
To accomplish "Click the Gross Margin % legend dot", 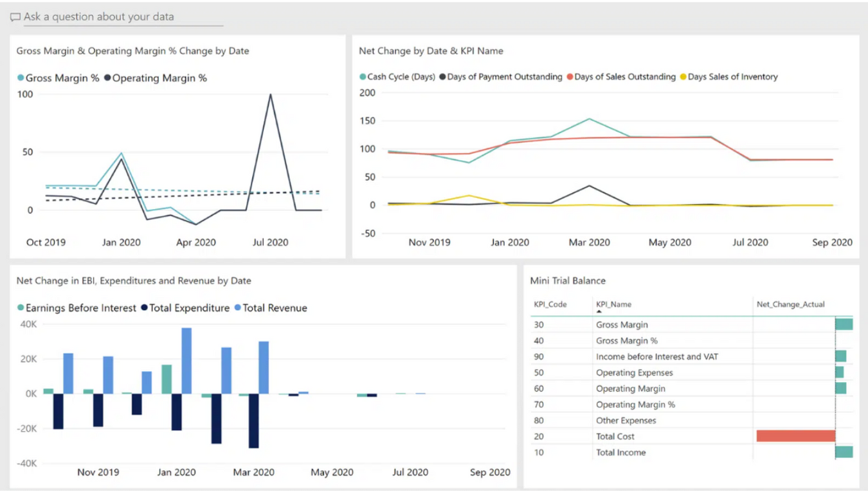I will (x=21, y=78).
